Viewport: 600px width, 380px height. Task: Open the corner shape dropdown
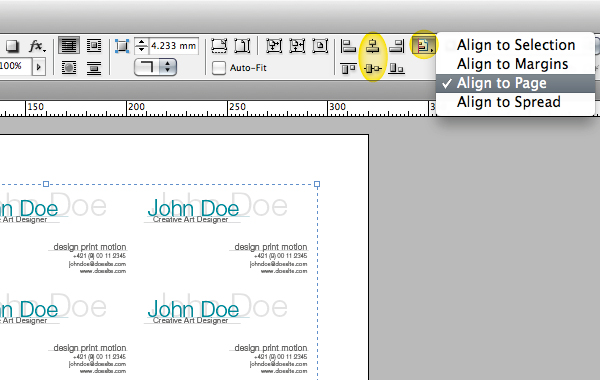155,67
